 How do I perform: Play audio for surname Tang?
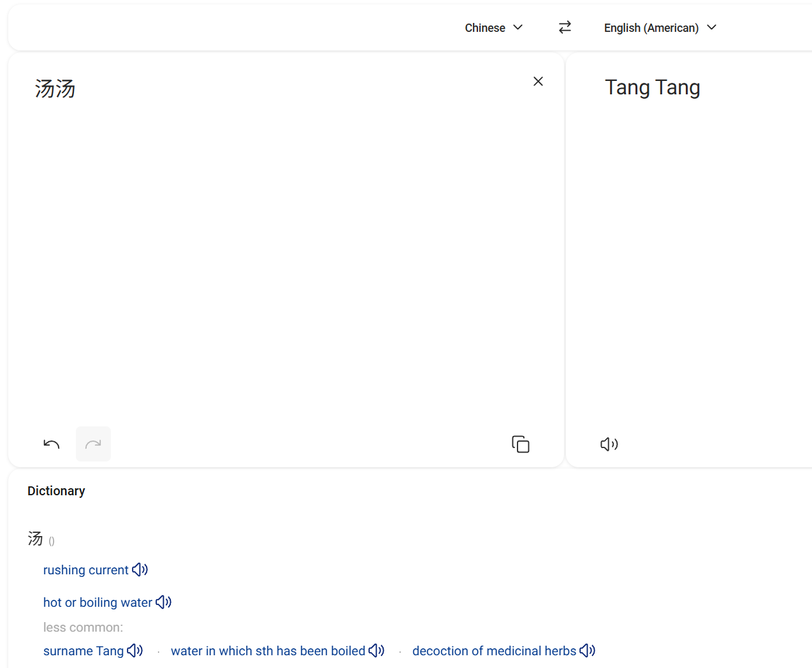(x=135, y=651)
